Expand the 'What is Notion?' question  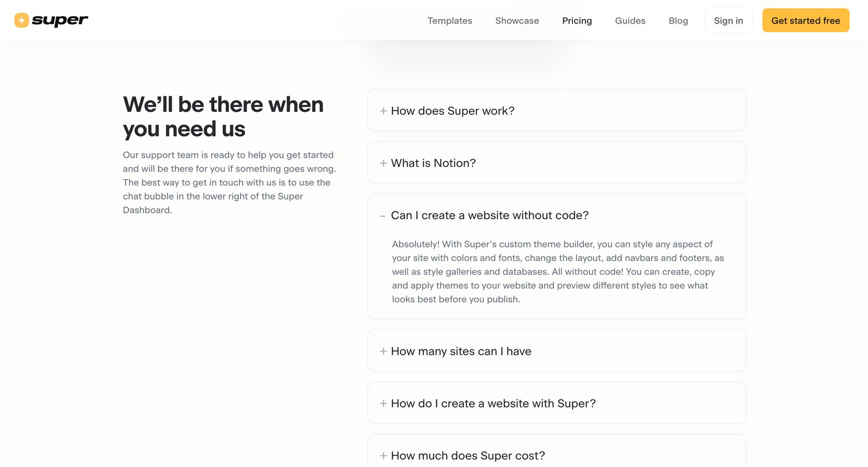[x=556, y=162]
